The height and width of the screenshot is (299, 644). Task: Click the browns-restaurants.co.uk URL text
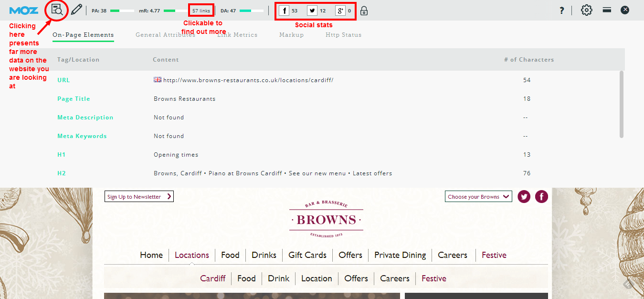point(248,80)
